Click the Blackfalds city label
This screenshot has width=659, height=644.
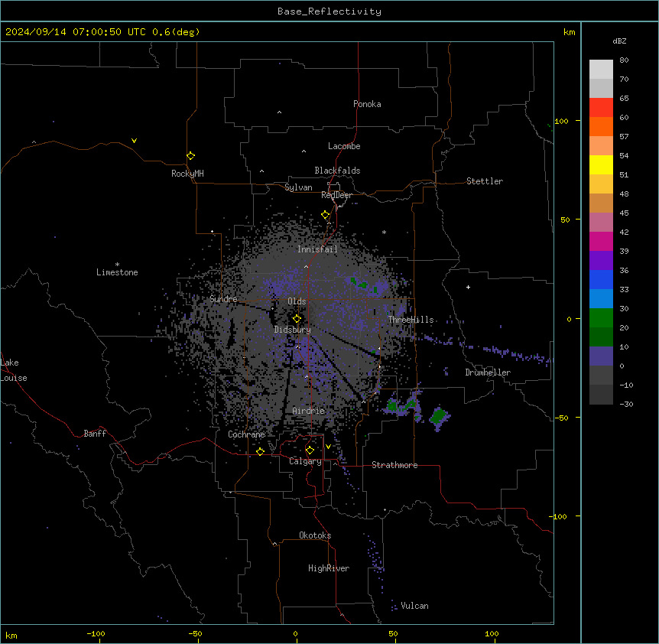337,171
